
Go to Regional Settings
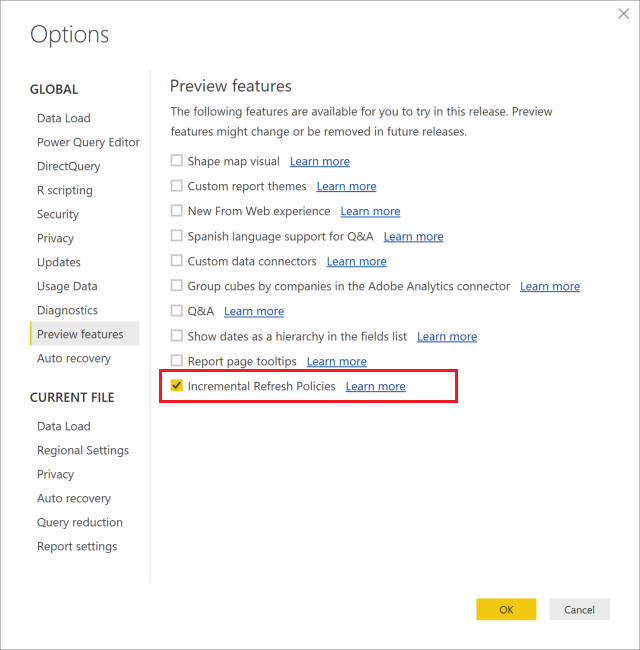(x=83, y=450)
